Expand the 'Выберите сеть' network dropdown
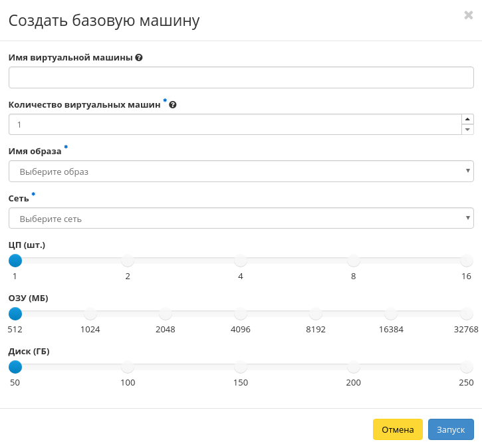The height and width of the screenshot is (448, 482). [241, 218]
